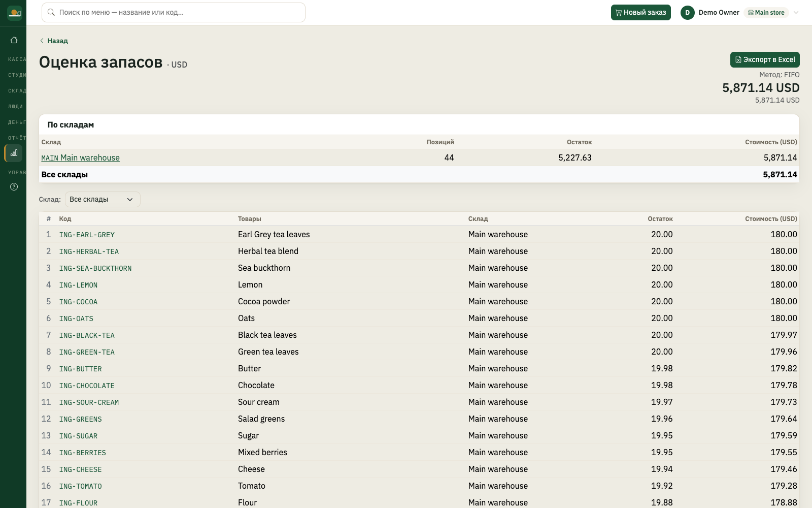Open the ING-SOUR-CREAM item code

[x=89, y=402]
